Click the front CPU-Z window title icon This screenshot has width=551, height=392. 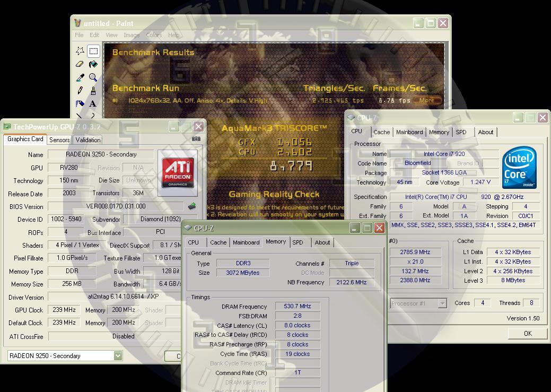point(187,228)
